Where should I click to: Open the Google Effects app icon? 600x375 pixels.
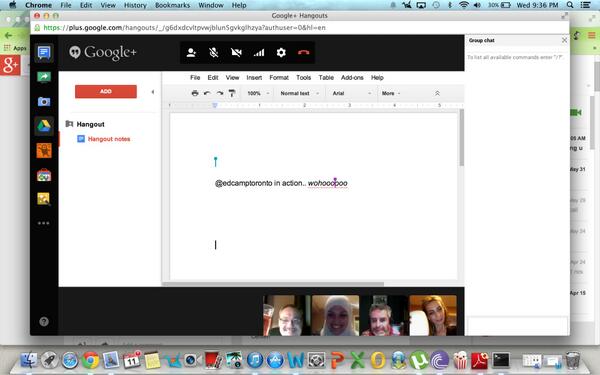coord(44,150)
